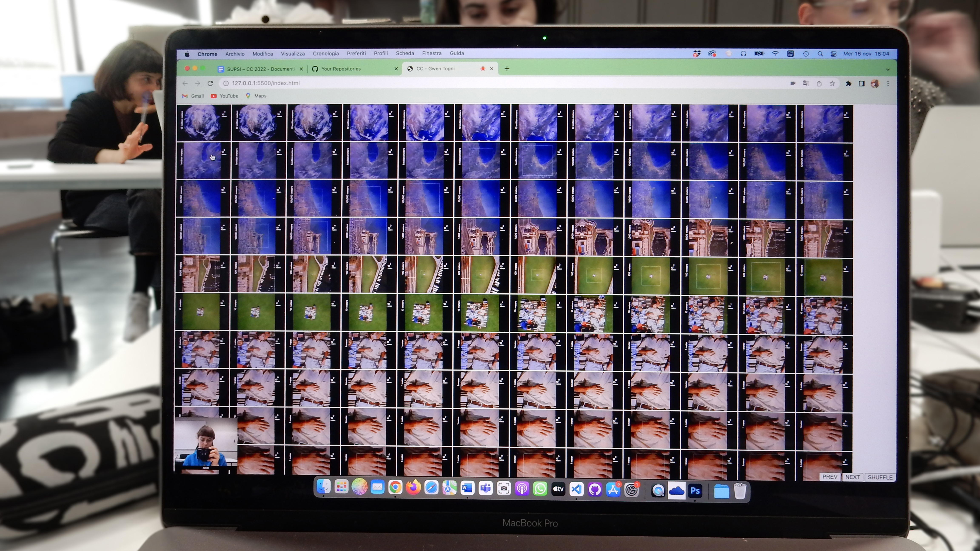Expand the tab search chevron
Image resolution: width=980 pixels, height=551 pixels.
click(887, 70)
